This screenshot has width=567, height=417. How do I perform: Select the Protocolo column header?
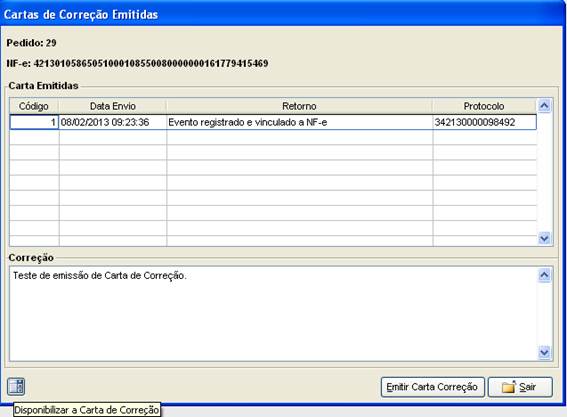tap(484, 106)
